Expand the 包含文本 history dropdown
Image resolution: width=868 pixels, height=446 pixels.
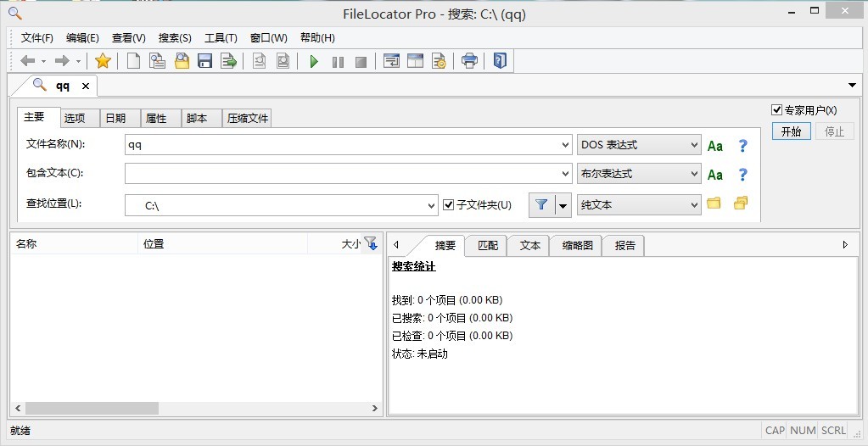pyautogui.click(x=565, y=174)
